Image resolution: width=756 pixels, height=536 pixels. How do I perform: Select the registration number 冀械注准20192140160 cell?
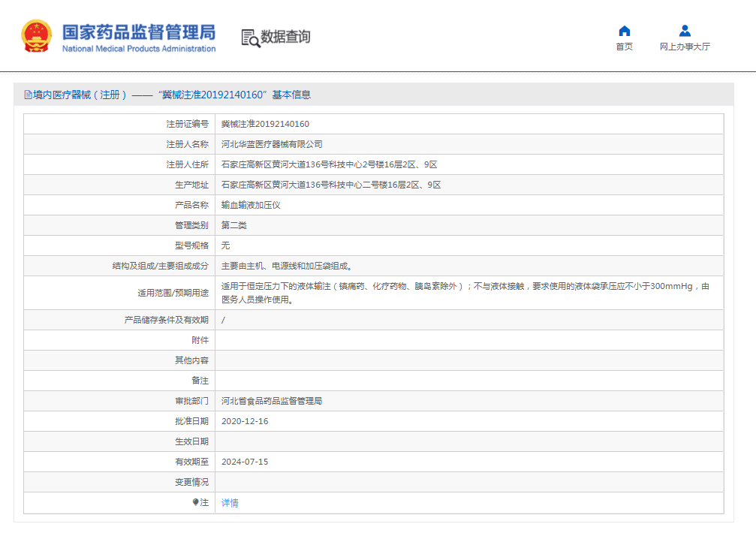pos(265,124)
